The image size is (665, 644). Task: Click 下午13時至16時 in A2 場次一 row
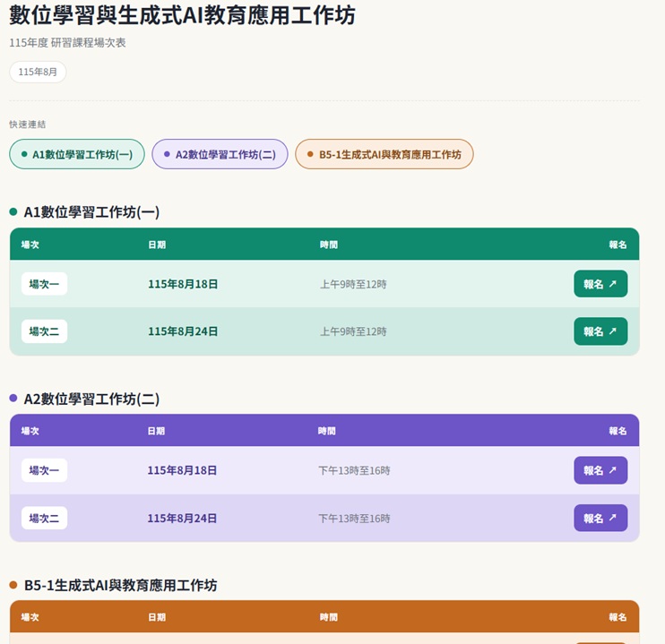pos(354,470)
